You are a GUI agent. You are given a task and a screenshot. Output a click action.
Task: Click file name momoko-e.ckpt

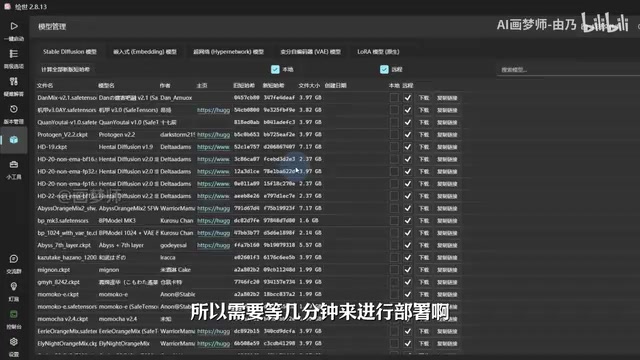click(x=58, y=294)
